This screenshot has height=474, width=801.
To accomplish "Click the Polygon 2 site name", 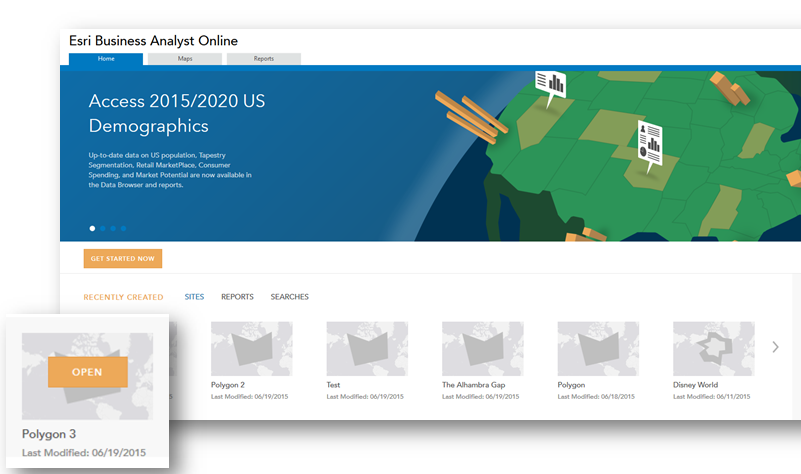I will (228, 385).
